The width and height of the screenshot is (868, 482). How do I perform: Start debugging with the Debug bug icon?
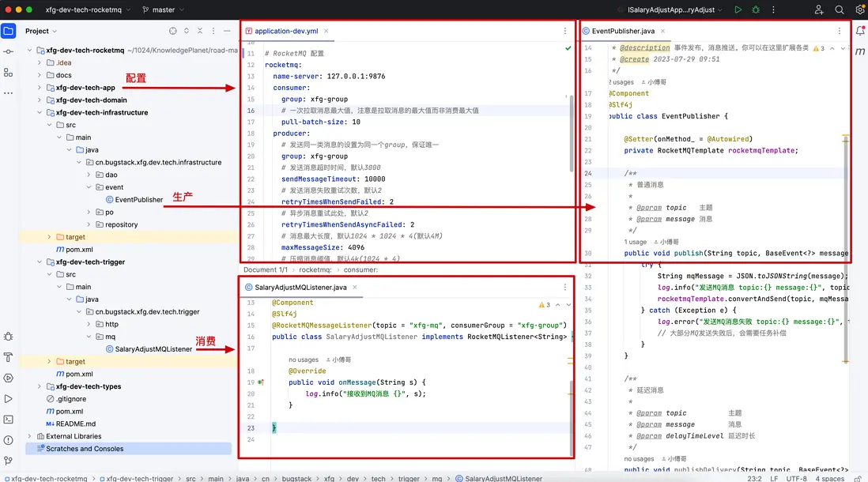coord(757,9)
